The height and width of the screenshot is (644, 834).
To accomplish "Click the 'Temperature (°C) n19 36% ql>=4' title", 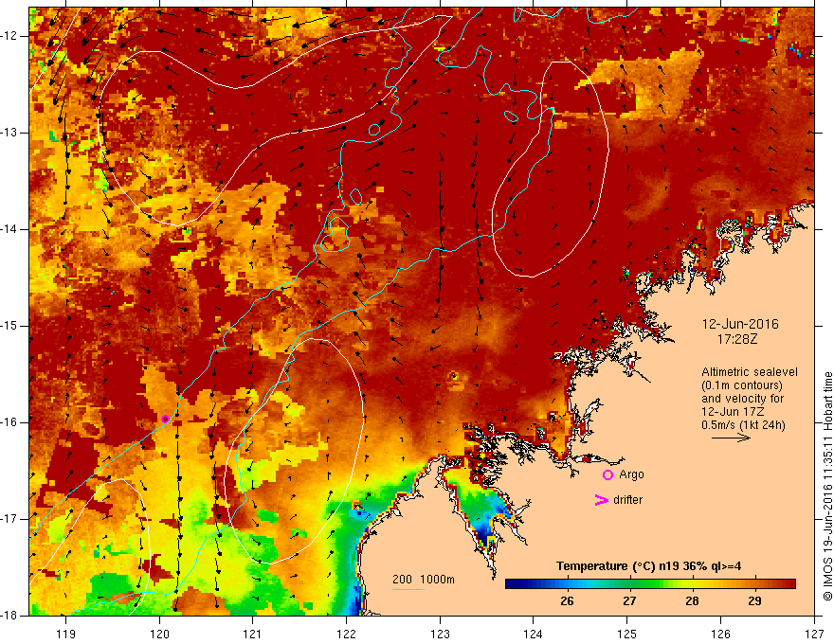I will 649,566.
